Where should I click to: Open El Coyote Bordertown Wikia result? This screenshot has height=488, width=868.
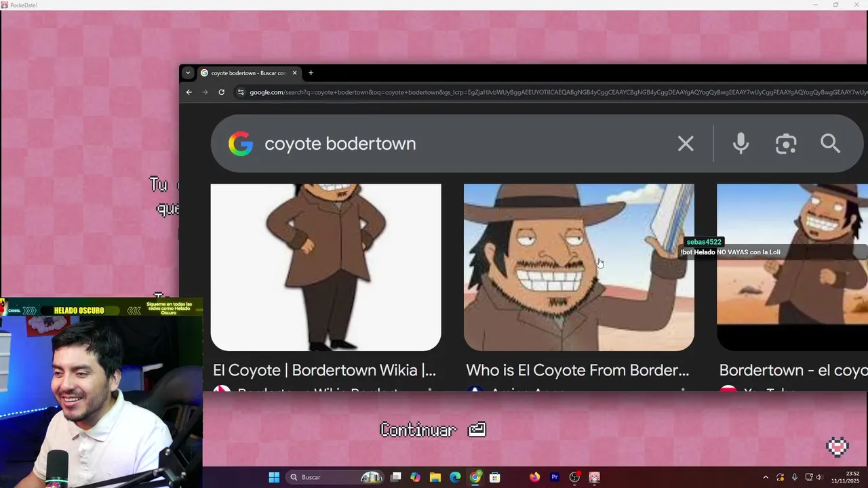coord(324,370)
